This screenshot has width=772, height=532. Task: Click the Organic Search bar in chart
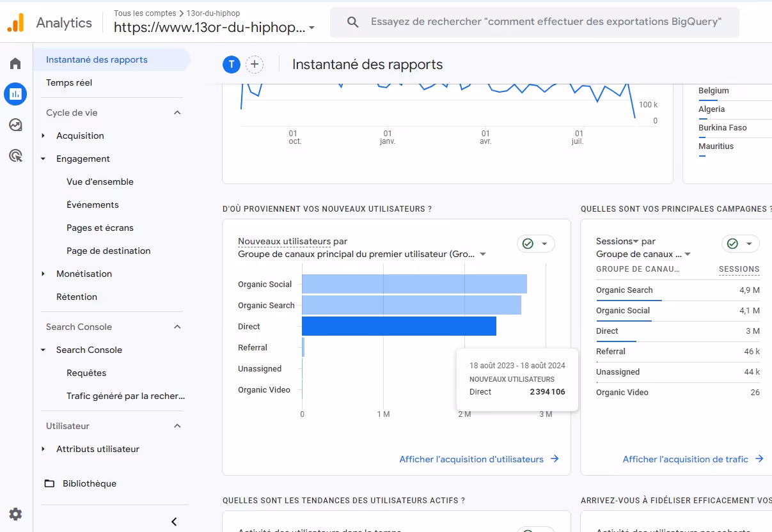(x=411, y=305)
